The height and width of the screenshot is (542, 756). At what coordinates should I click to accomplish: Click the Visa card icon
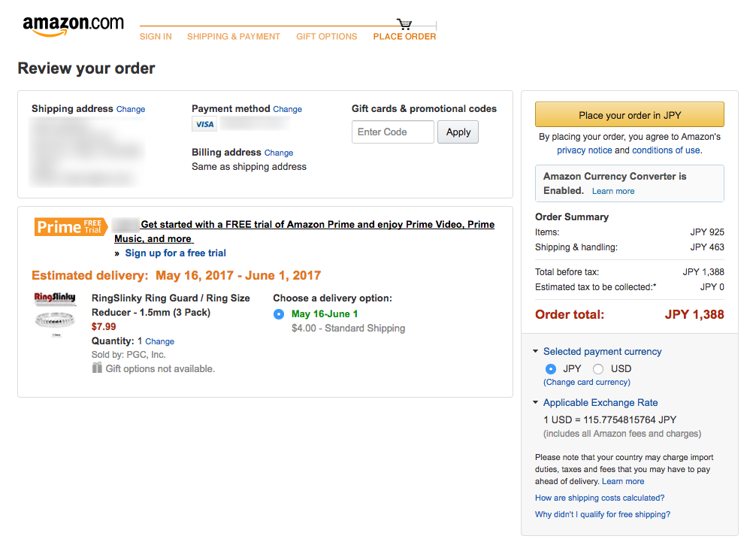coord(204,124)
